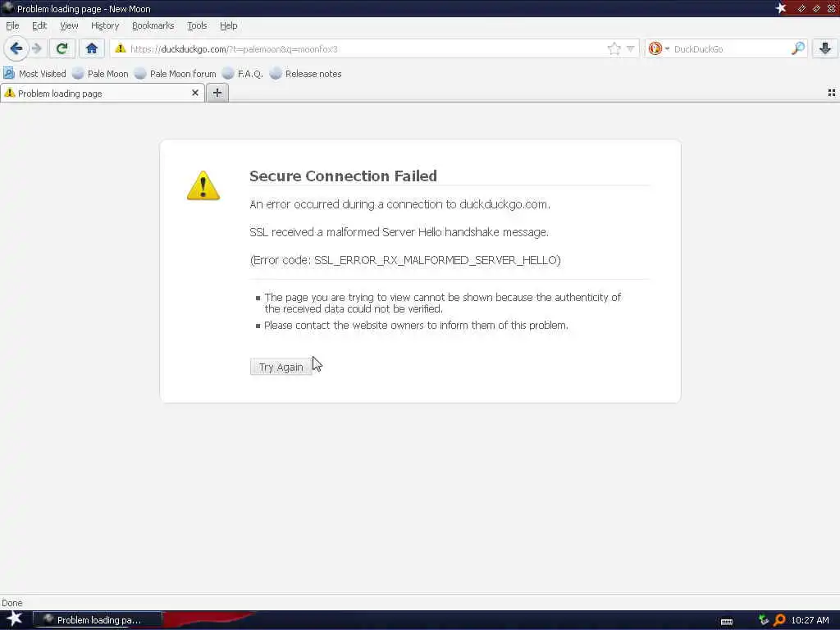
Task: Click the network tray icon
Action: (764, 620)
